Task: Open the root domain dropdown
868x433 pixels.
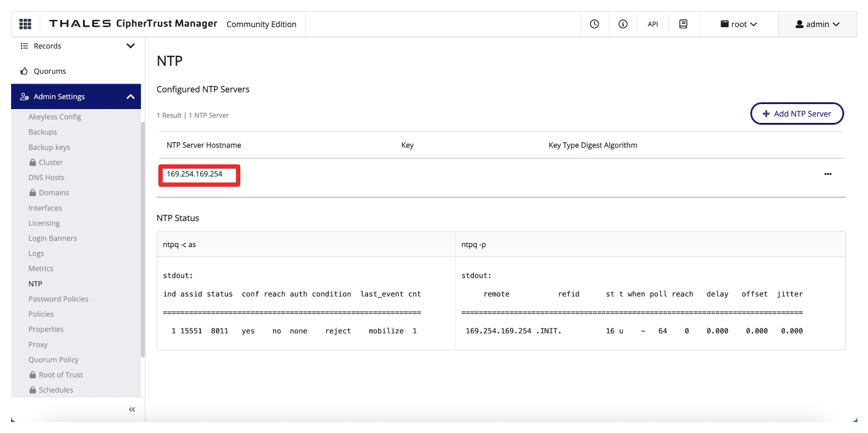Action: tap(738, 24)
